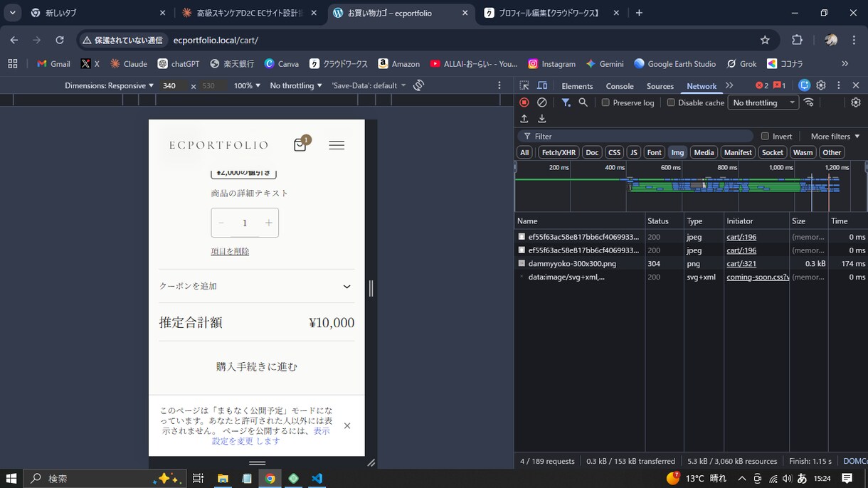Screen dimensions: 868x488
Task: Select the All request type filter
Action: click(x=524, y=152)
